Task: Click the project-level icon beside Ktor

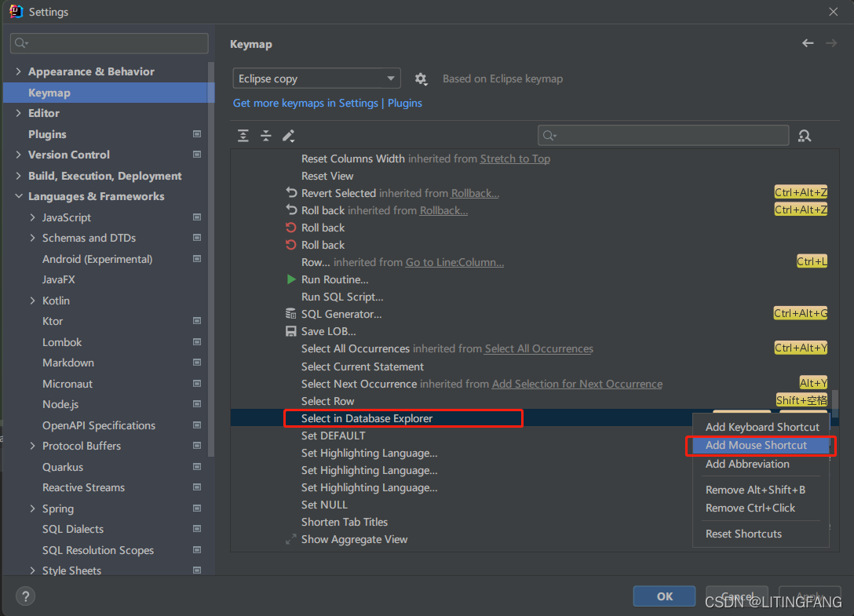Action: 197,322
